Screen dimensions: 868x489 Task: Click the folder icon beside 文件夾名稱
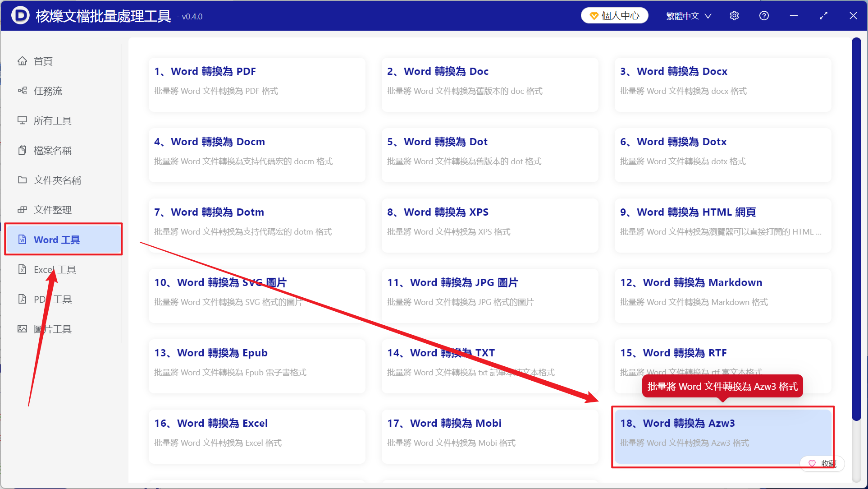[22, 180]
